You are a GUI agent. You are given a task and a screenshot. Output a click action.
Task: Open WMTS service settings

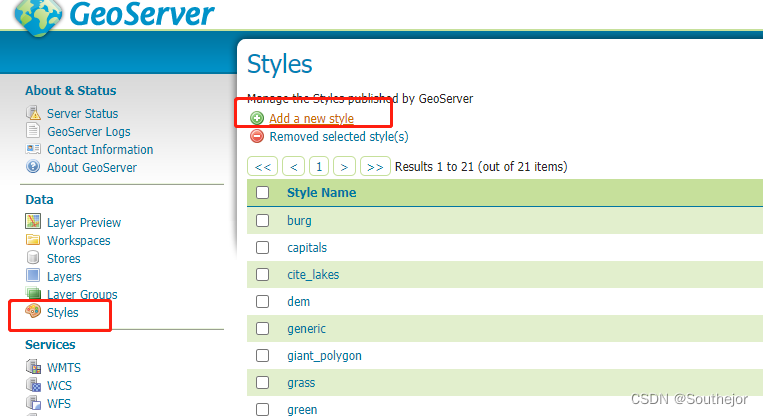[64, 367]
